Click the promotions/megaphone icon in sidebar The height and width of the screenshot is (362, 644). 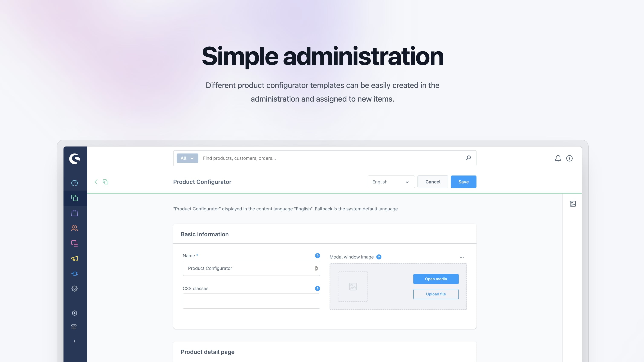tap(75, 259)
